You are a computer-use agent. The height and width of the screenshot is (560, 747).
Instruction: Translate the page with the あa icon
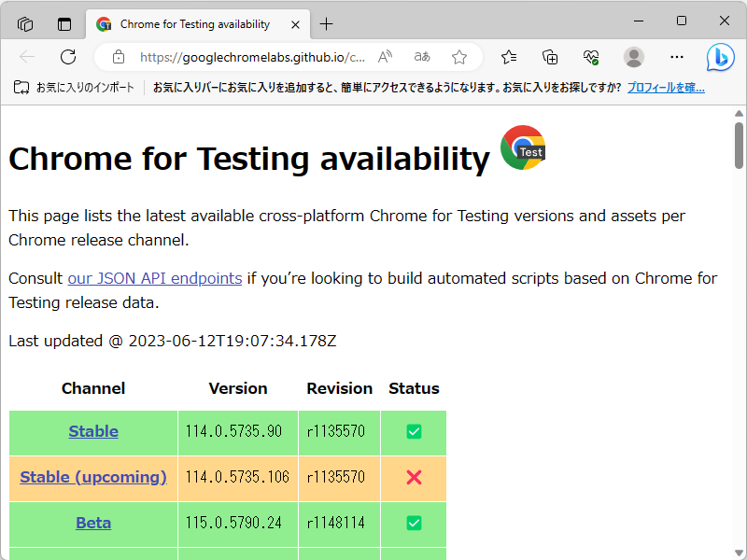coord(421,57)
